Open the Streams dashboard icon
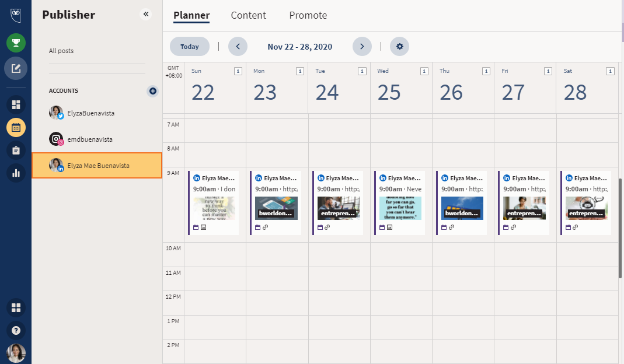 (16, 105)
